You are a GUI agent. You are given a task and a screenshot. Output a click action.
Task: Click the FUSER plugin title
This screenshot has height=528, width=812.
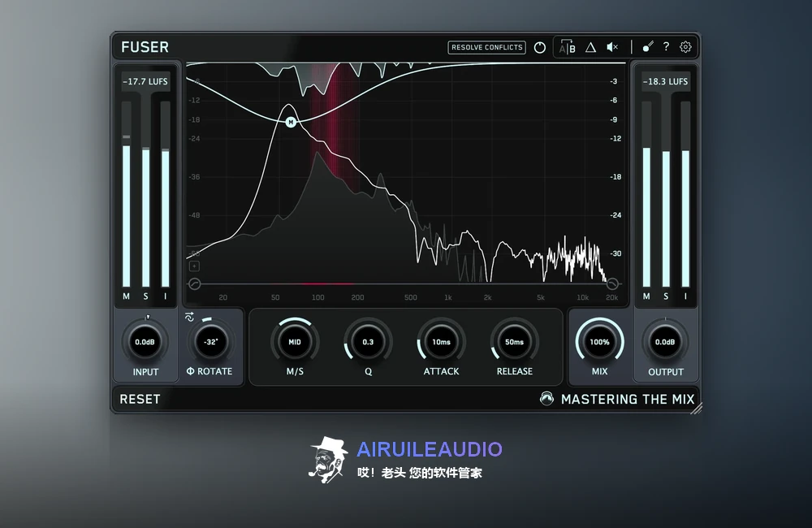pyautogui.click(x=145, y=47)
